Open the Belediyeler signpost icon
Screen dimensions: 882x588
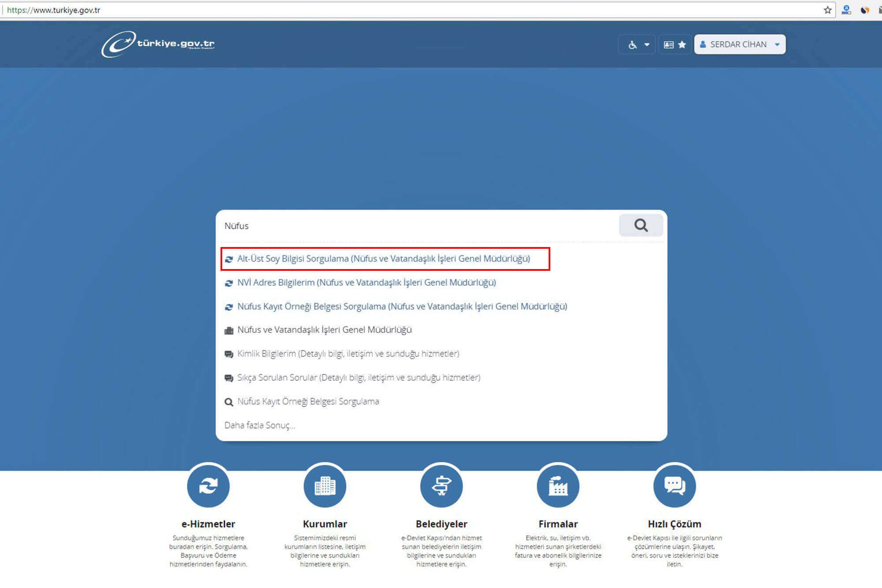click(x=441, y=486)
